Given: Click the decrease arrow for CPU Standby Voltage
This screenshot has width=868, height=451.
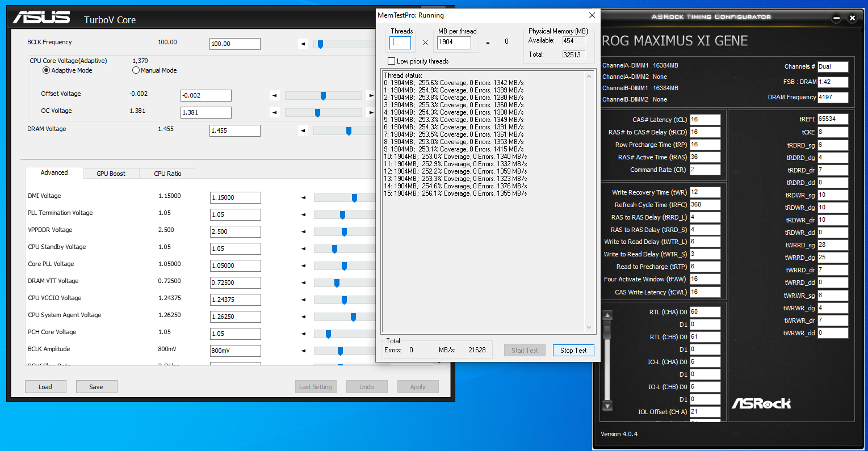Looking at the screenshot, I should [x=303, y=248].
